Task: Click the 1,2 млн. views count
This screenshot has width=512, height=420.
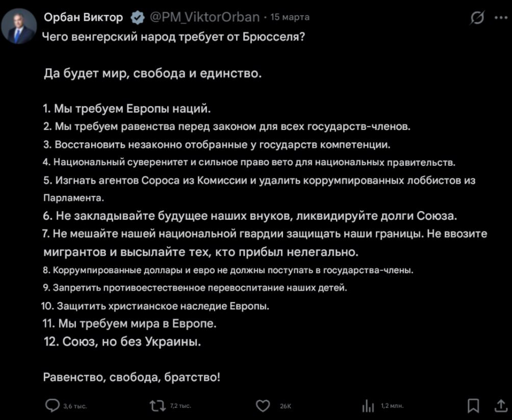Action: click(x=392, y=406)
